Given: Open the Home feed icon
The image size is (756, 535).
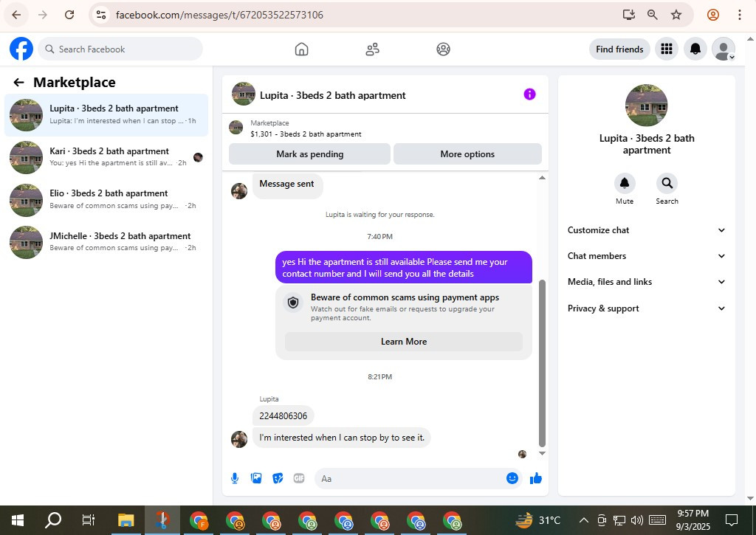Looking at the screenshot, I should click(301, 49).
